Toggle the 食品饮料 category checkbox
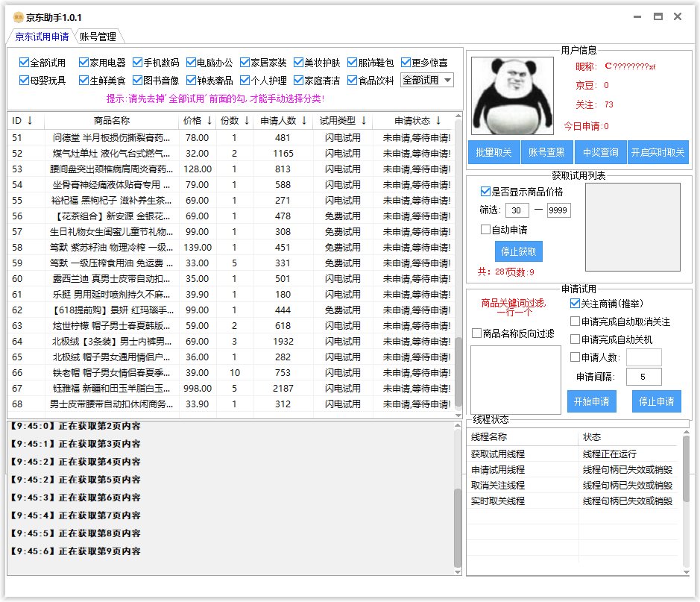This screenshot has height=602, width=700. click(352, 81)
